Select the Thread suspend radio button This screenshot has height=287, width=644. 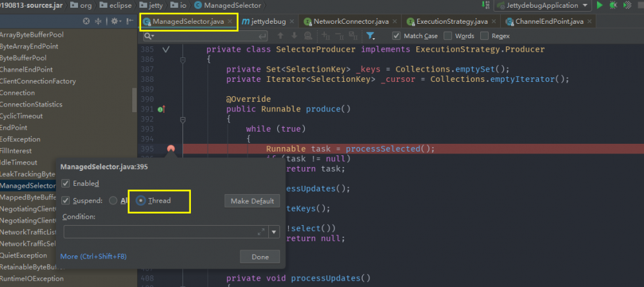pyautogui.click(x=140, y=201)
